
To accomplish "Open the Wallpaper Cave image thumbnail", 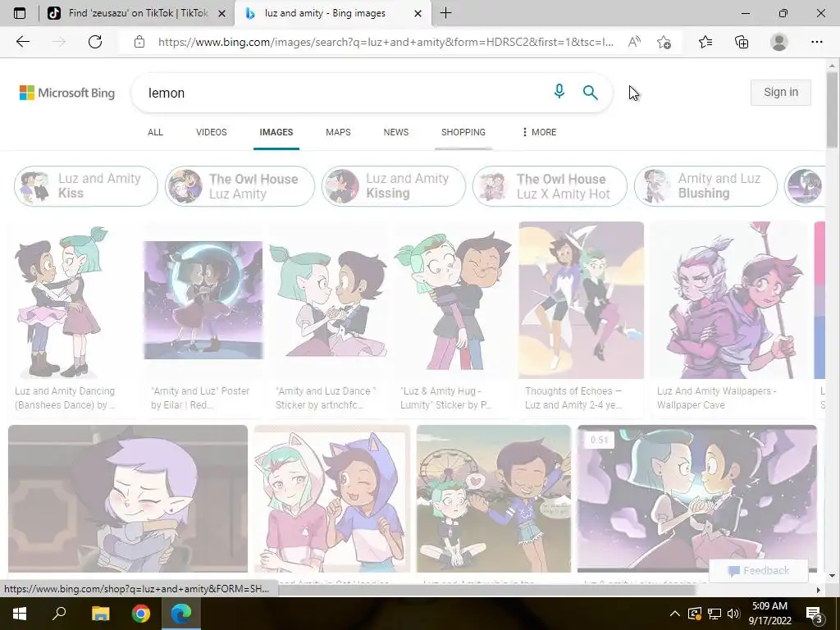I will coord(728,300).
